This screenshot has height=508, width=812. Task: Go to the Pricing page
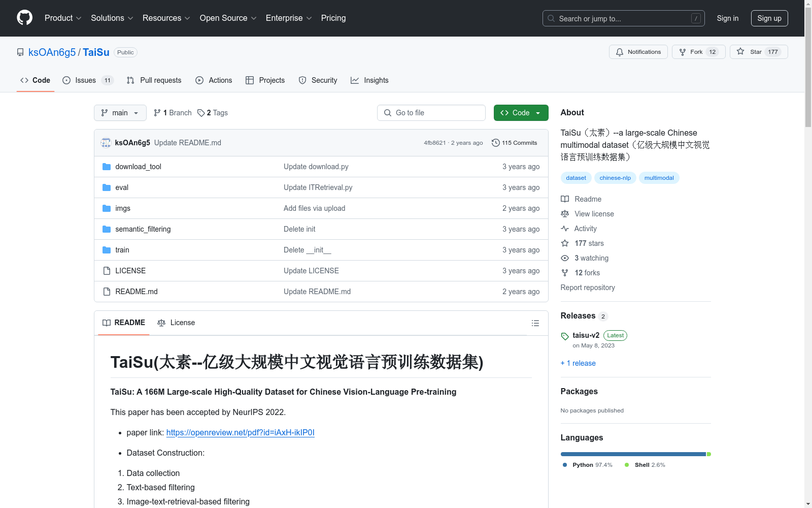point(333,18)
